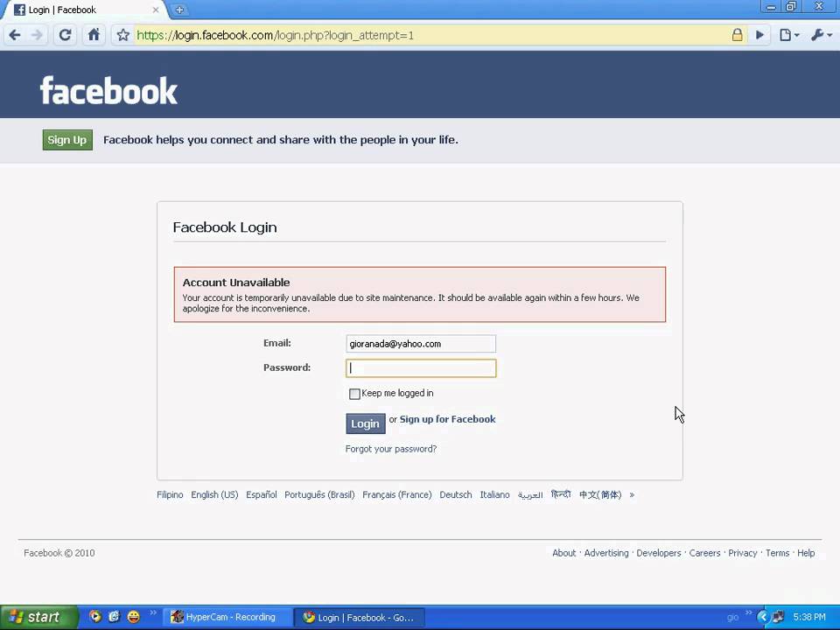
Task: Switch language to Español
Action: pyautogui.click(x=262, y=495)
